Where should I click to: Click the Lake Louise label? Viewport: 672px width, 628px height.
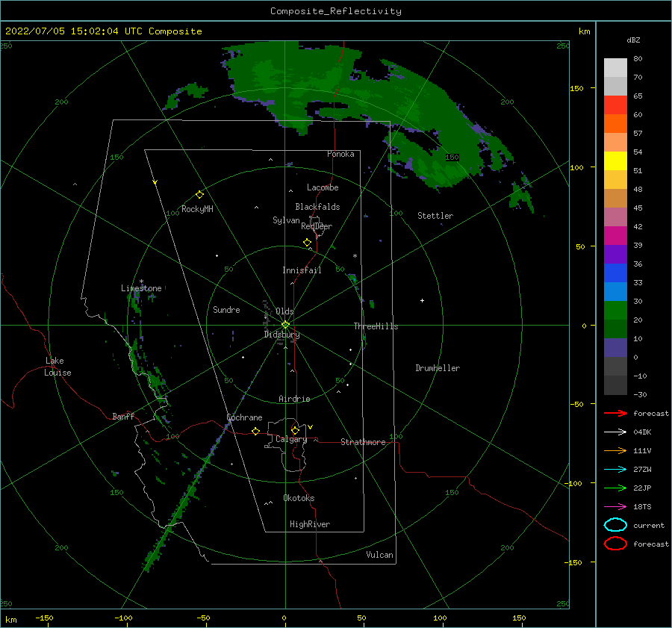[x=57, y=367]
